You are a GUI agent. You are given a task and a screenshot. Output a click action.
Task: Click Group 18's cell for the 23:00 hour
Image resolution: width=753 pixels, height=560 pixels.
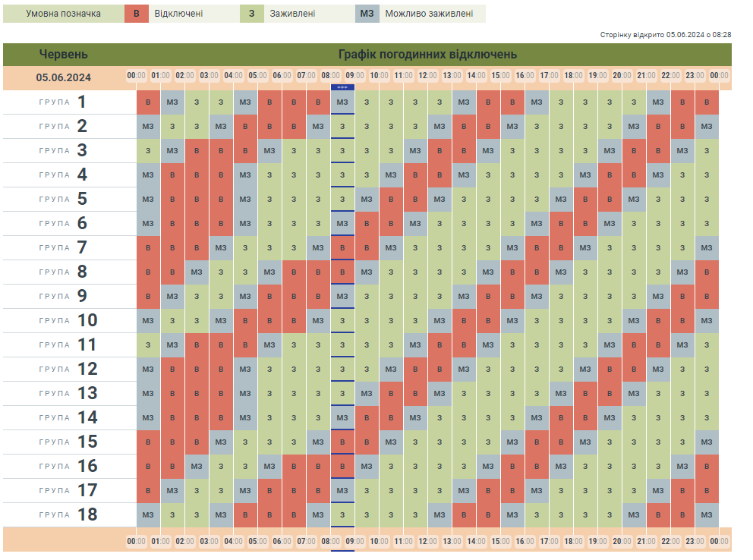pos(707,515)
